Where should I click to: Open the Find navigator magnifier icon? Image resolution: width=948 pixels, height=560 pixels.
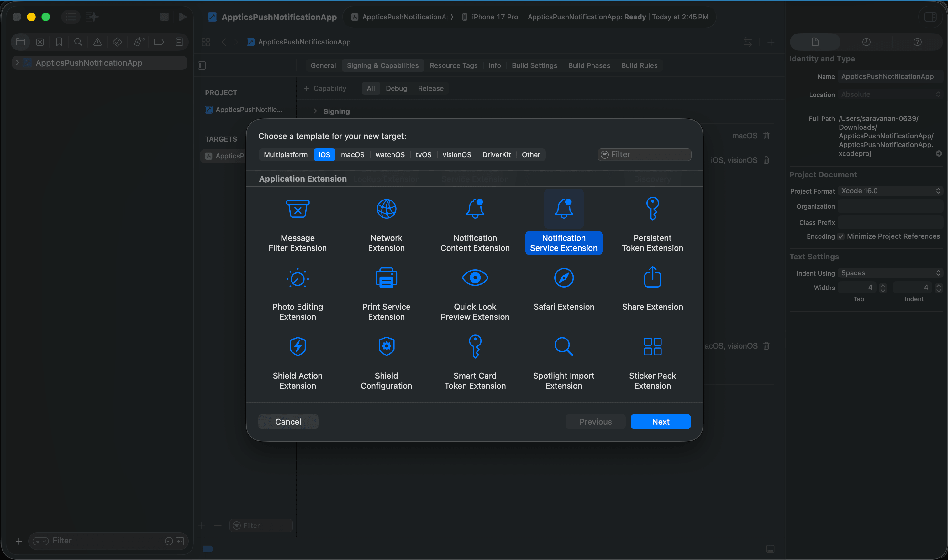tap(78, 42)
